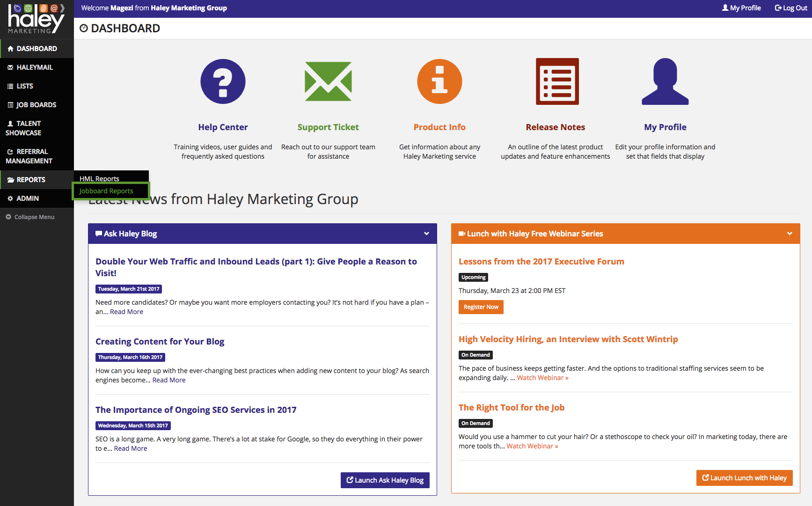Open Talent Showcase in the sidebar

pos(37,128)
